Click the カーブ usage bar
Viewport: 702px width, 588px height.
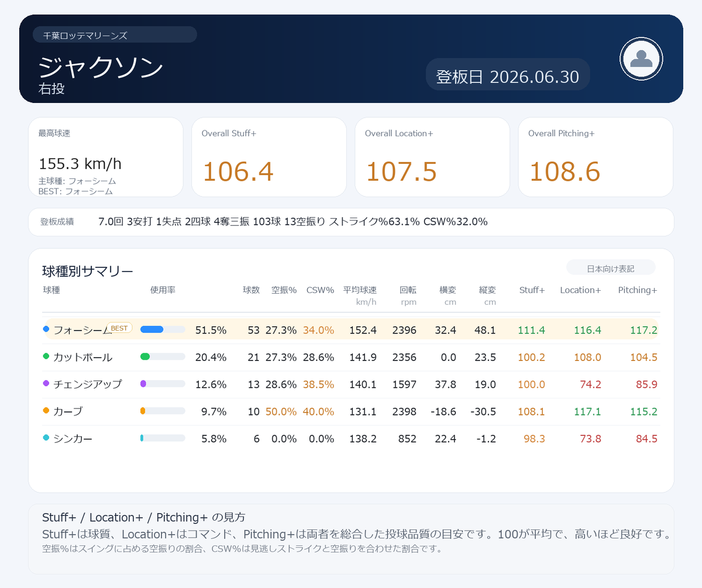(x=163, y=411)
